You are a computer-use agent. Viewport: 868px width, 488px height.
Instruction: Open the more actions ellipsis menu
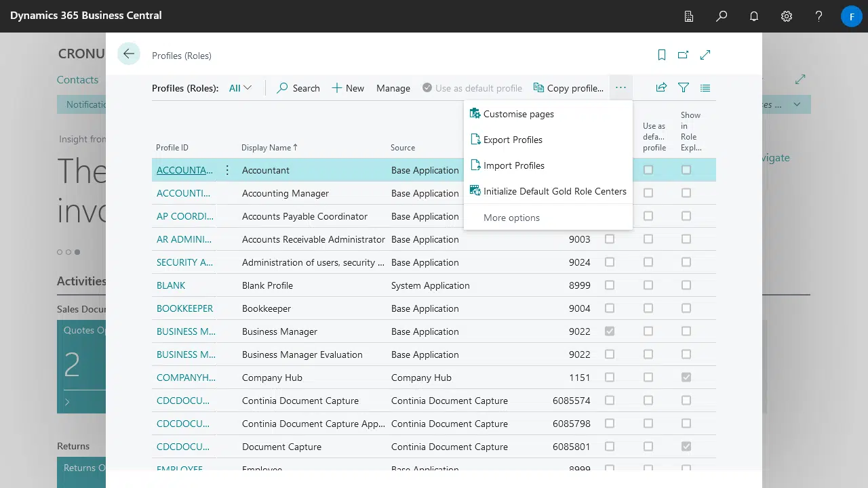click(x=620, y=87)
